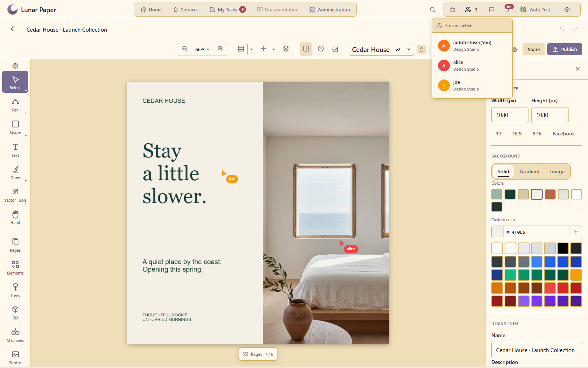Pick the Draw tool
The height and width of the screenshot is (368, 588).
(15, 173)
